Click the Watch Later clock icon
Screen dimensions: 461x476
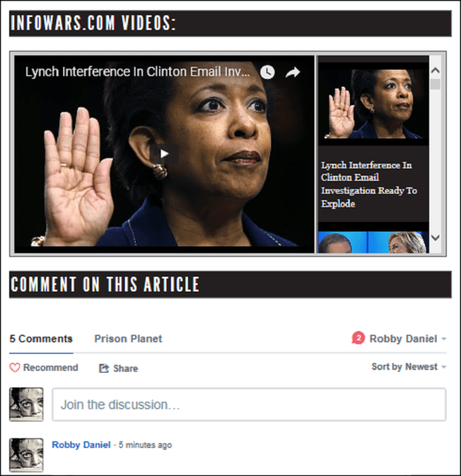(x=268, y=72)
